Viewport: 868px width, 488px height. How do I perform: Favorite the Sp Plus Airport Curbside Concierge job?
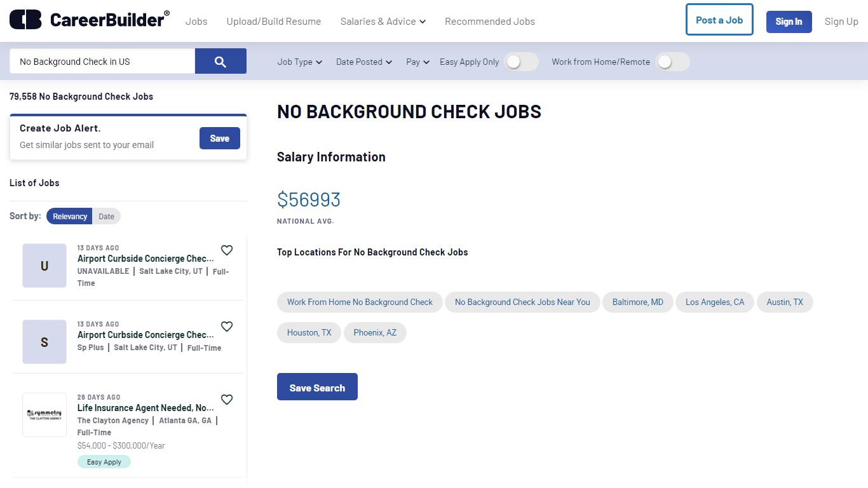coord(227,327)
